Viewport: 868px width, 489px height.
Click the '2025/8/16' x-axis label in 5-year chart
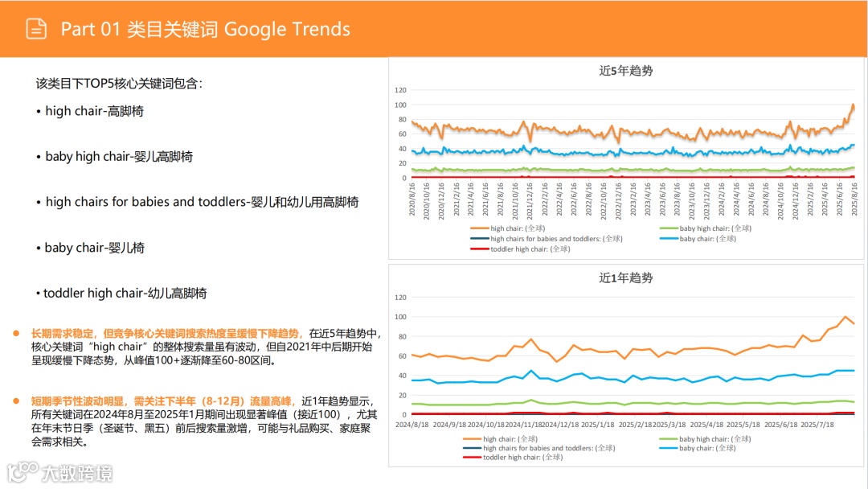point(854,199)
